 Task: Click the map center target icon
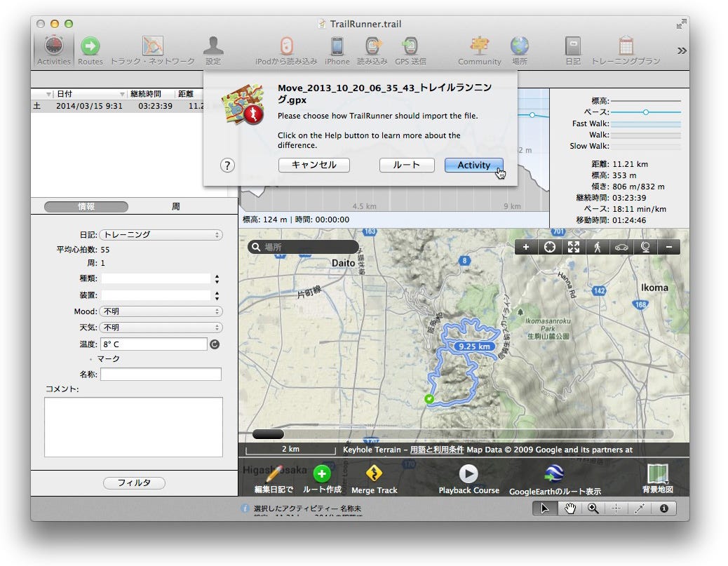tap(550, 248)
